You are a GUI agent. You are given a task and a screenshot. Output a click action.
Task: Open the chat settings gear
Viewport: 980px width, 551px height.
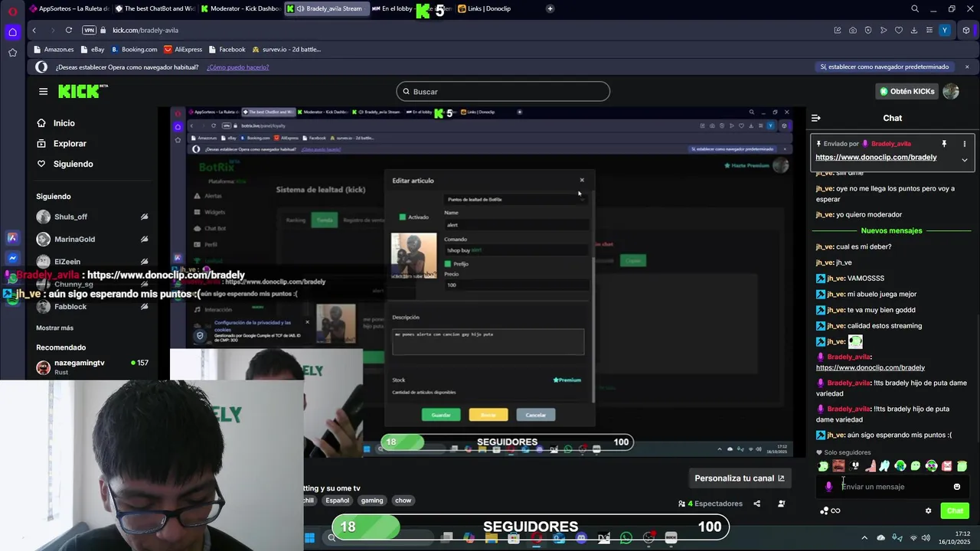(928, 511)
